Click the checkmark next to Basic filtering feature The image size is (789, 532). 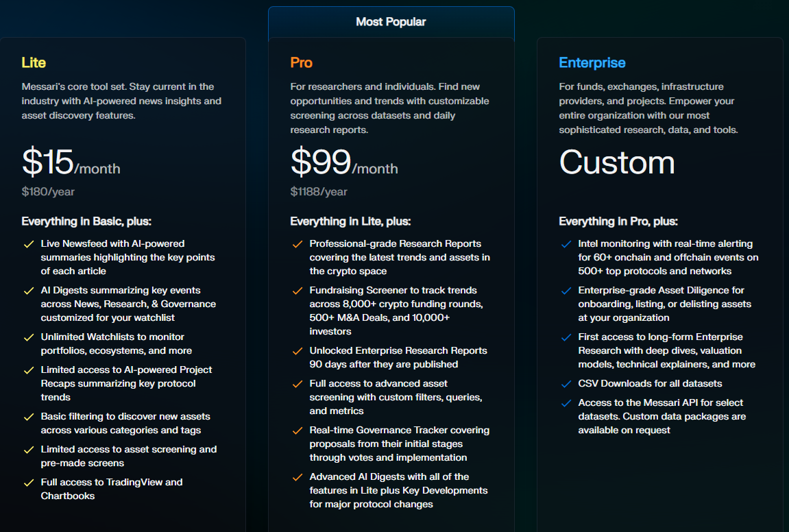click(x=28, y=417)
